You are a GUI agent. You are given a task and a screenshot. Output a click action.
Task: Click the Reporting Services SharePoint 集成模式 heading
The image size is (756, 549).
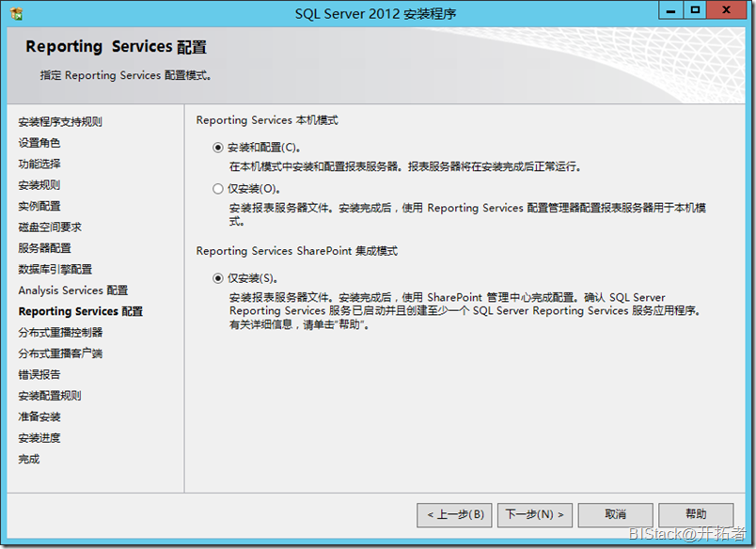pos(296,251)
